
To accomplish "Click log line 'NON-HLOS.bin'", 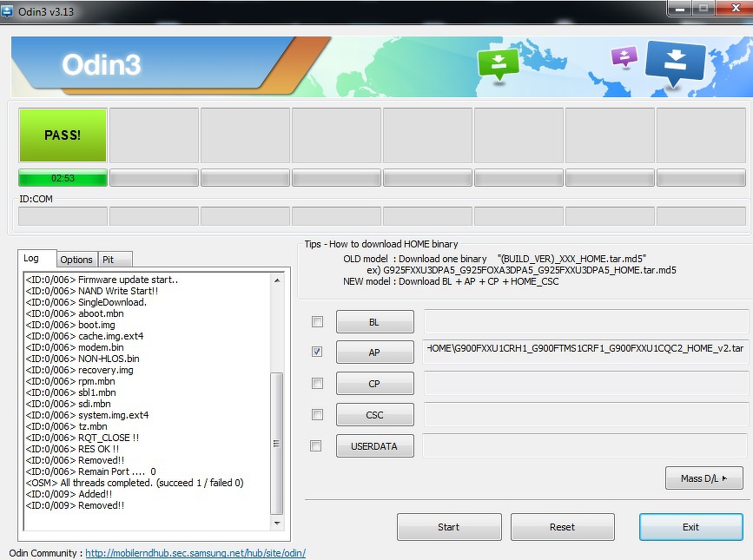I will click(83, 359).
